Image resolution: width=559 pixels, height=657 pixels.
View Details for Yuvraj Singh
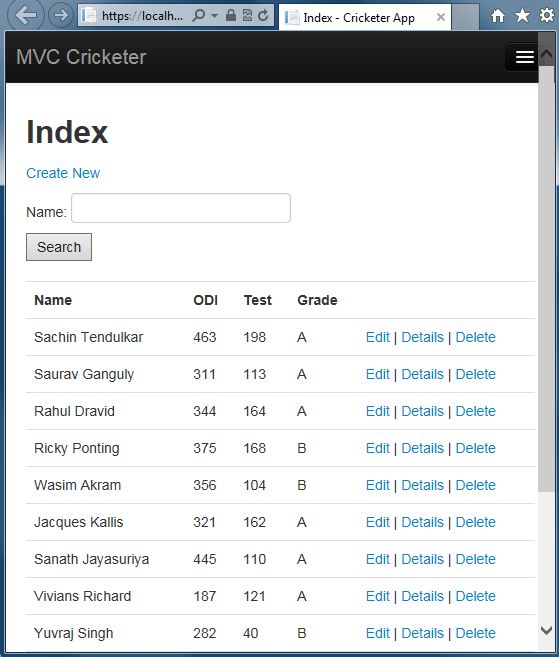tap(422, 633)
